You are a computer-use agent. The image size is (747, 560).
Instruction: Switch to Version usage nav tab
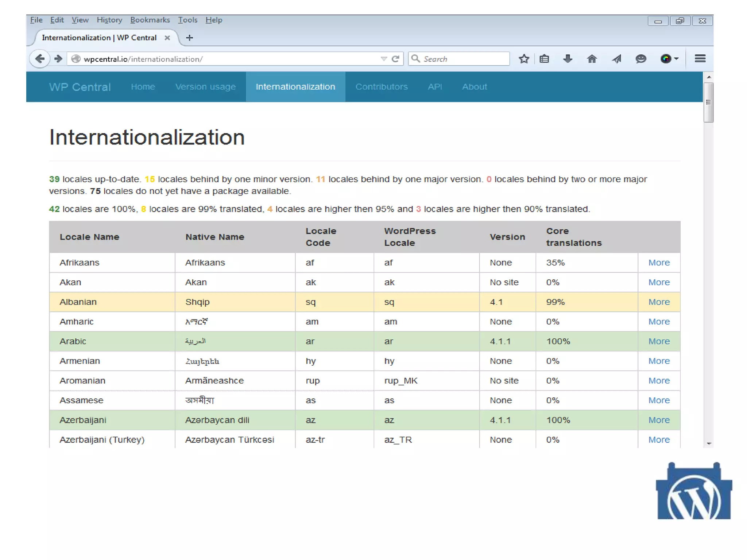coord(205,87)
